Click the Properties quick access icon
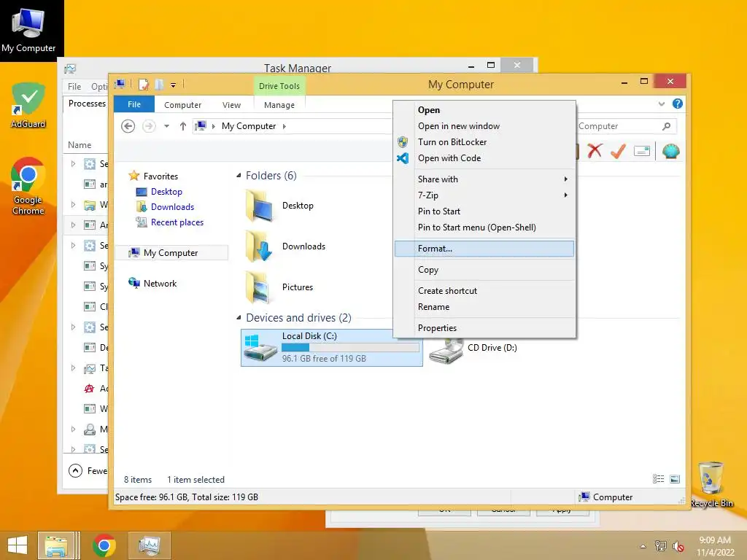The width and height of the screenshot is (747, 560). tap(144, 85)
